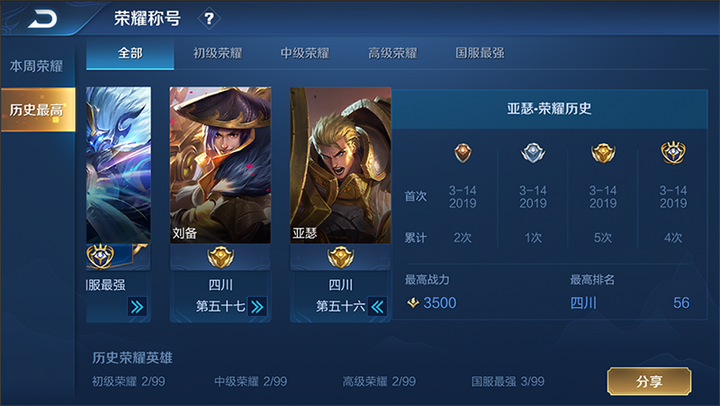This screenshot has width=720, height=406.
Task: Click the silver 中级荣耀 badge in 亚瑟 history
Action: (533, 152)
